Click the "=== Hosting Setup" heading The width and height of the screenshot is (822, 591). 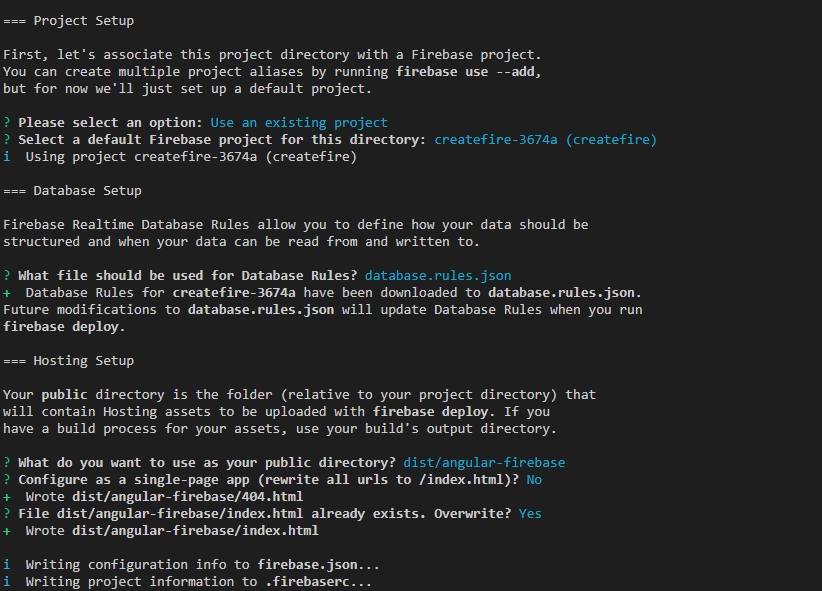pyautogui.click(x=68, y=361)
